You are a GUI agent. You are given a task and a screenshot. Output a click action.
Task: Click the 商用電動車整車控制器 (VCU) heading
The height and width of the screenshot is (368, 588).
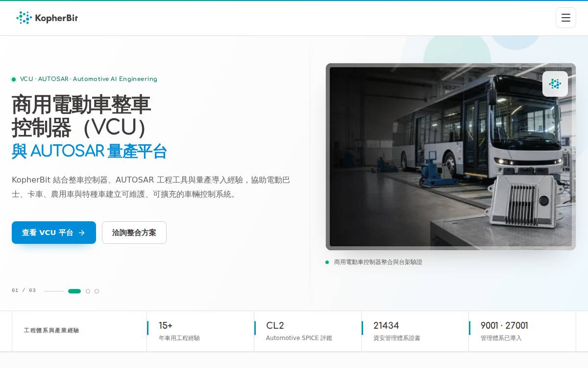click(81, 116)
